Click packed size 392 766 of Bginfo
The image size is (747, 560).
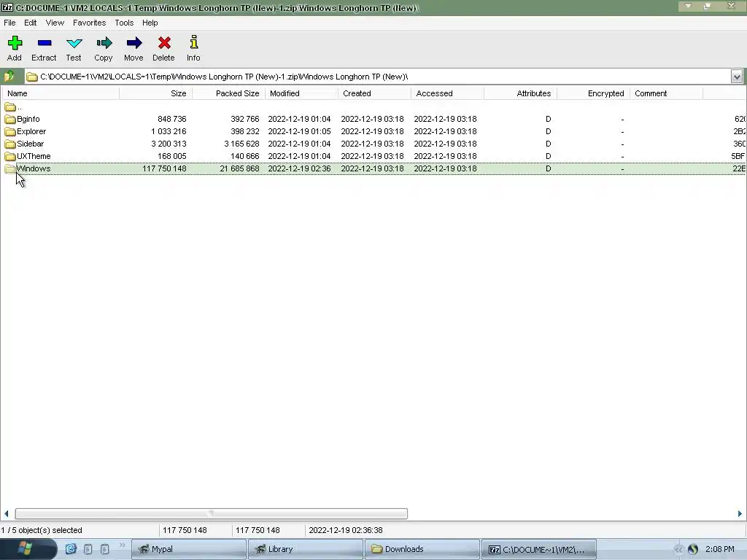pyautogui.click(x=245, y=119)
